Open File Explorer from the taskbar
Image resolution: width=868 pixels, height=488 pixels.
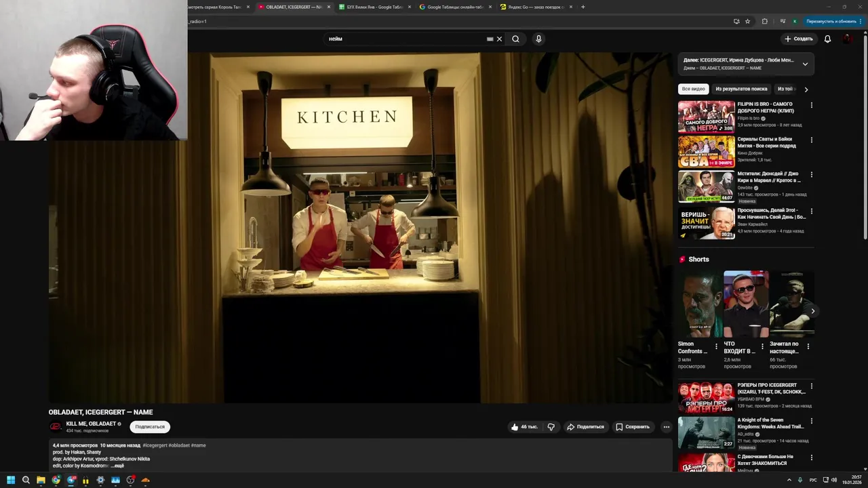pyautogui.click(x=41, y=480)
